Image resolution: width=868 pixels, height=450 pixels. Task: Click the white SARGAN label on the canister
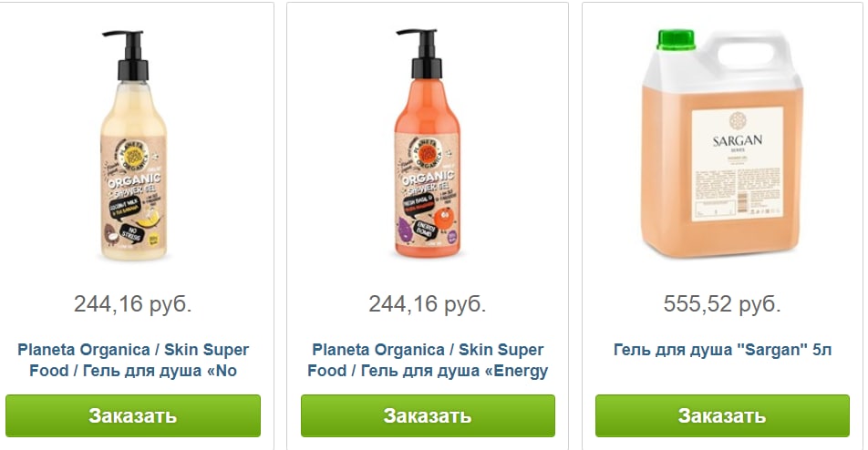tap(738, 164)
